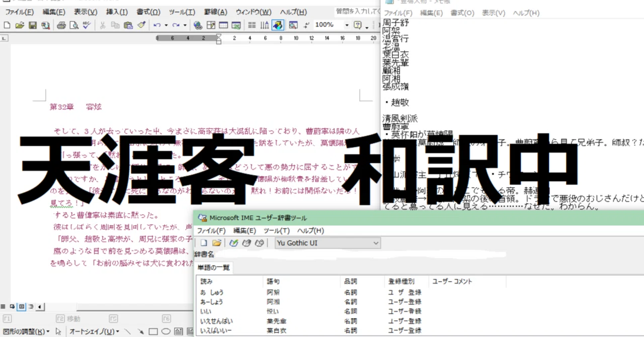Paste clipboard using Word's paste icon
644x337 pixels.
(128, 25)
